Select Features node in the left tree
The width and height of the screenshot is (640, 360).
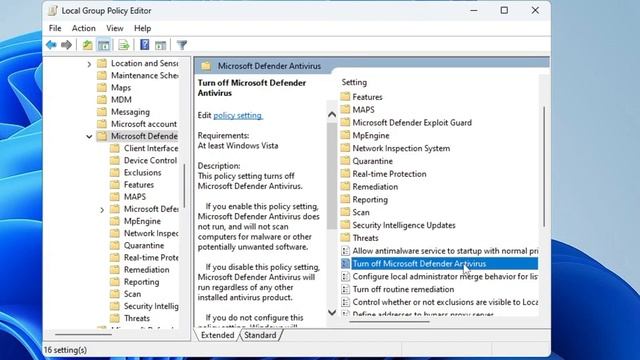[132, 185]
